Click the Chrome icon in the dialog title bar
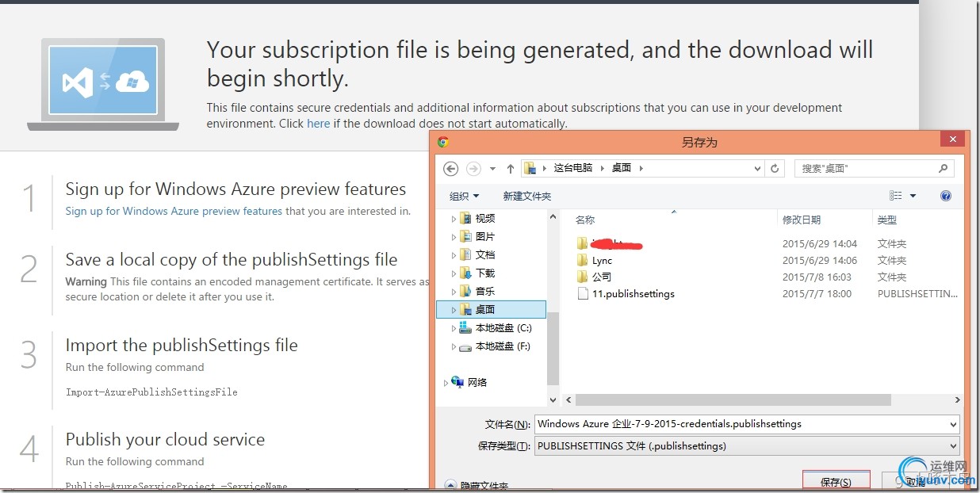Screen dimensions: 980x493 pyautogui.click(x=443, y=142)
